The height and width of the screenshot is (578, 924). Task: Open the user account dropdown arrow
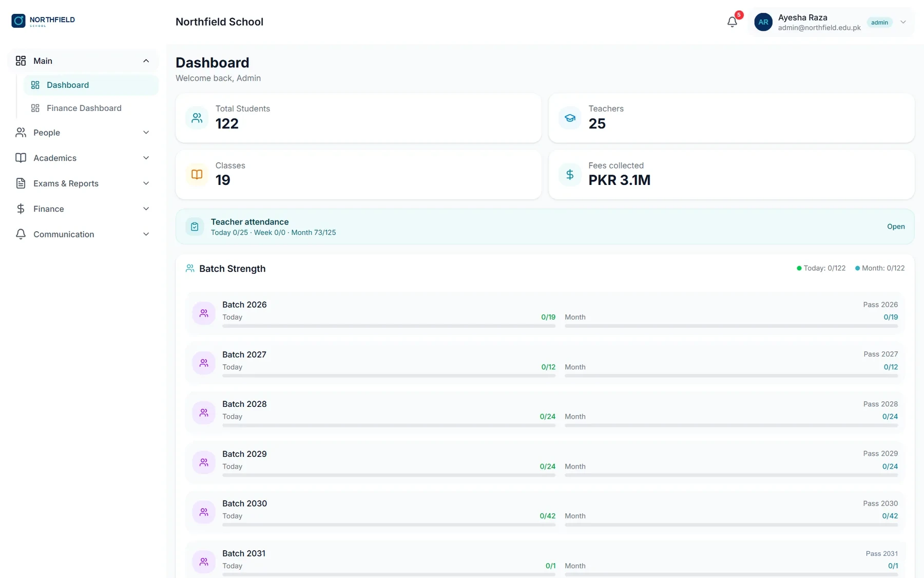(x=903, y=22)
